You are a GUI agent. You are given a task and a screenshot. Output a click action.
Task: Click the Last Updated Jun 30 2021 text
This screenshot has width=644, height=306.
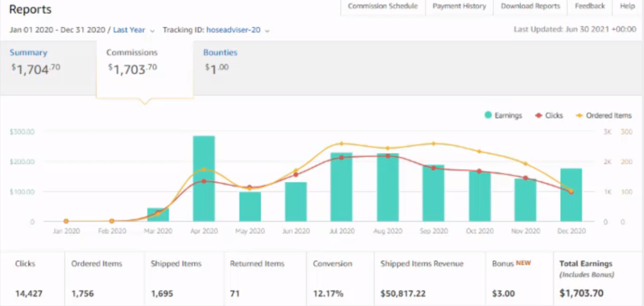click(575, 30)
